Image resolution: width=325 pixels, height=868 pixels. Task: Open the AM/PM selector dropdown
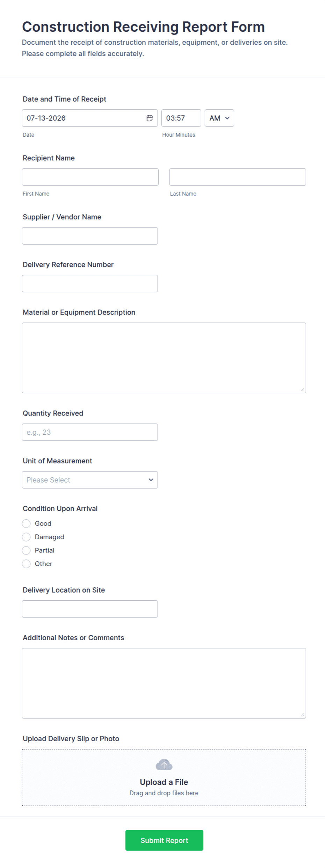point(219,118)
